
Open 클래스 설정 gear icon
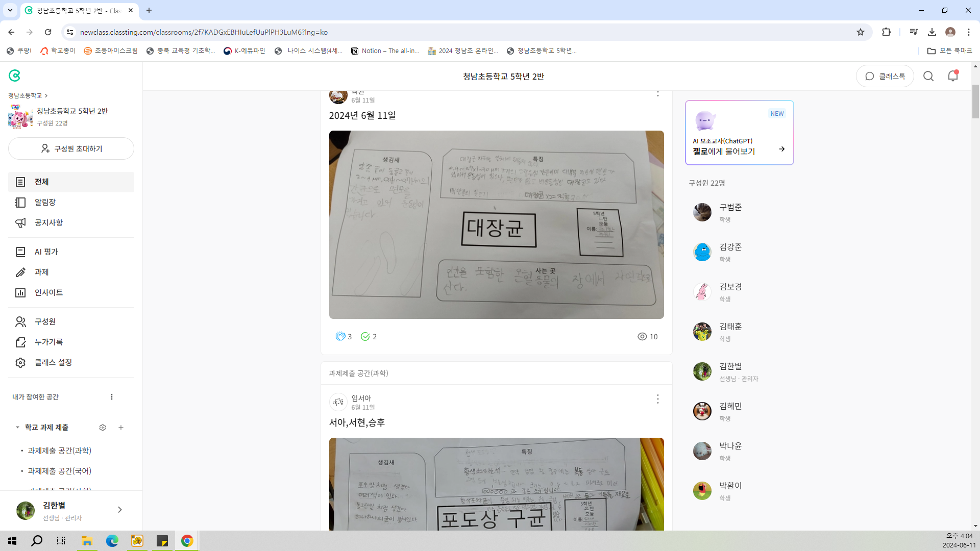(x=20, y=363)
